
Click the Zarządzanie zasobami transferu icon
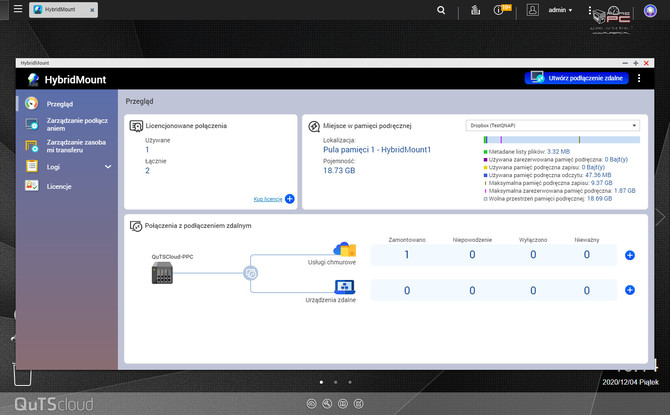point(32,146)
